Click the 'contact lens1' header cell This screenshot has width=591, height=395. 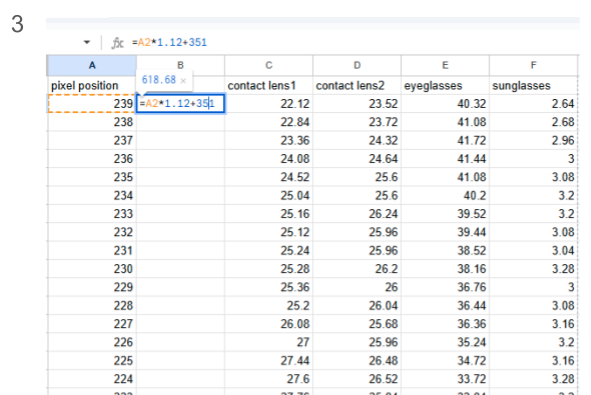point(268,86)
